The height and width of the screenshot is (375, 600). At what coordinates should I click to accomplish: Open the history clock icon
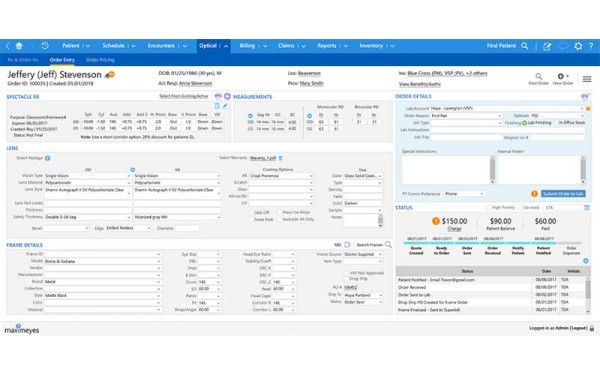(45, 46)
